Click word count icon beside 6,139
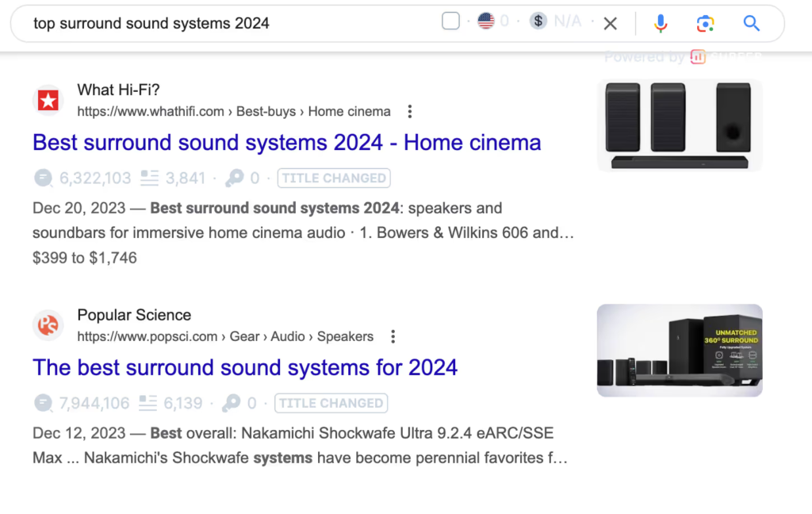The height and width of the screenshot is (514, 812). click(x=147, y=403)
